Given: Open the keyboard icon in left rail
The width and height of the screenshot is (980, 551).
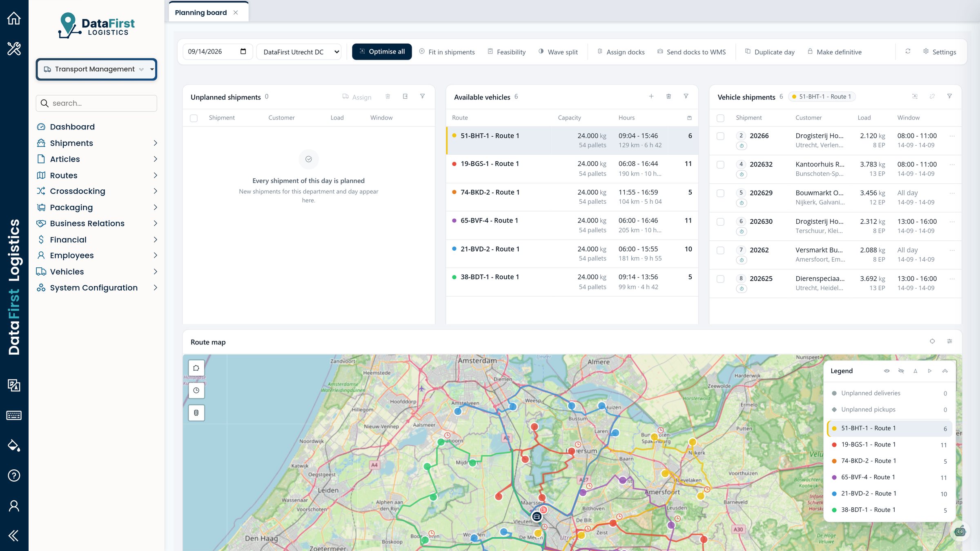Looking at the screenshot, I should click(x=14, y=415).
